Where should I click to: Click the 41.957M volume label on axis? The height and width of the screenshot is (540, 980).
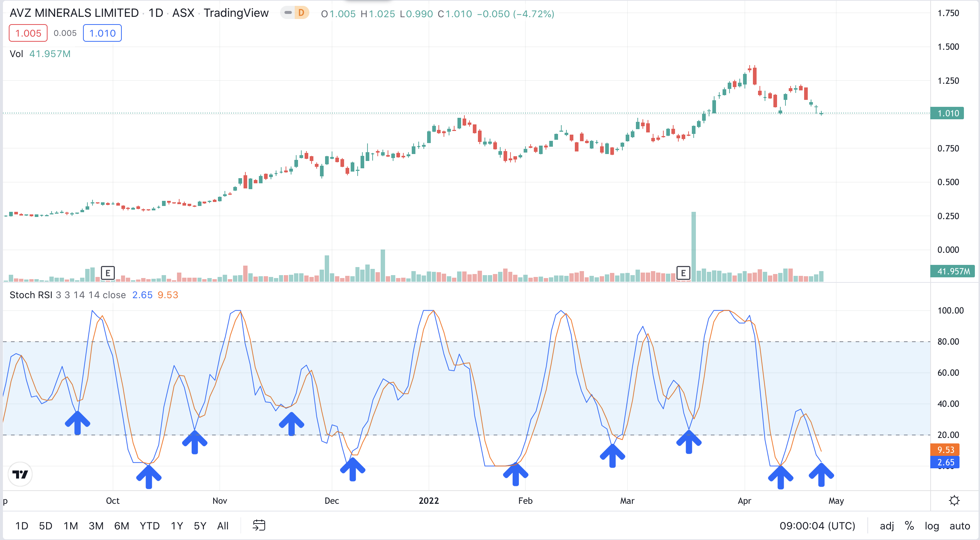pos(953,271)
